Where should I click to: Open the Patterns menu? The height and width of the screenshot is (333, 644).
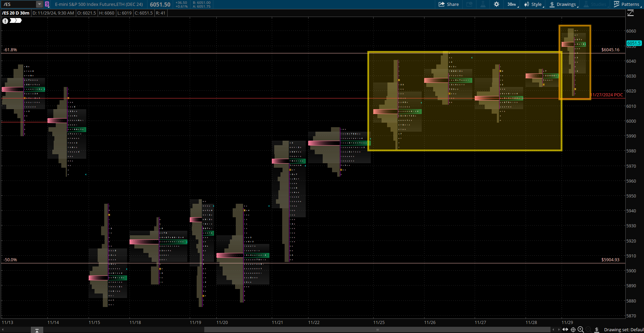[627, 4]
